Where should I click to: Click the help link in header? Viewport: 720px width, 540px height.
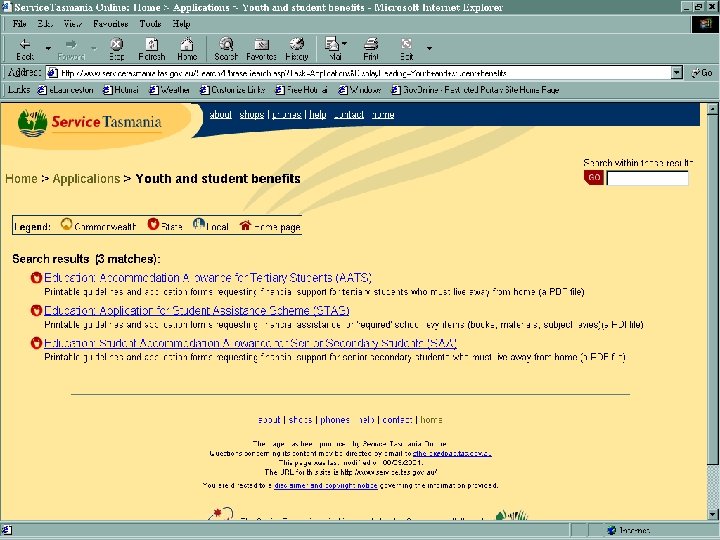(318, 115)
